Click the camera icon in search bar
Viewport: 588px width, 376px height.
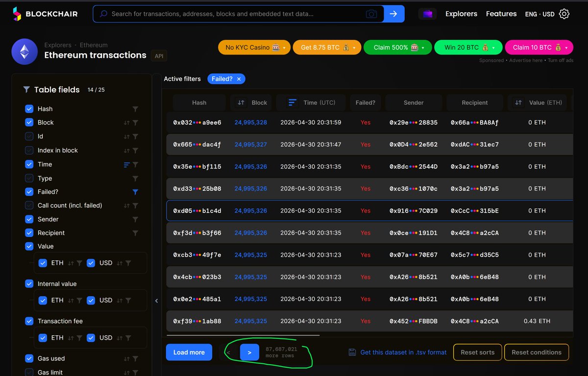371,14
